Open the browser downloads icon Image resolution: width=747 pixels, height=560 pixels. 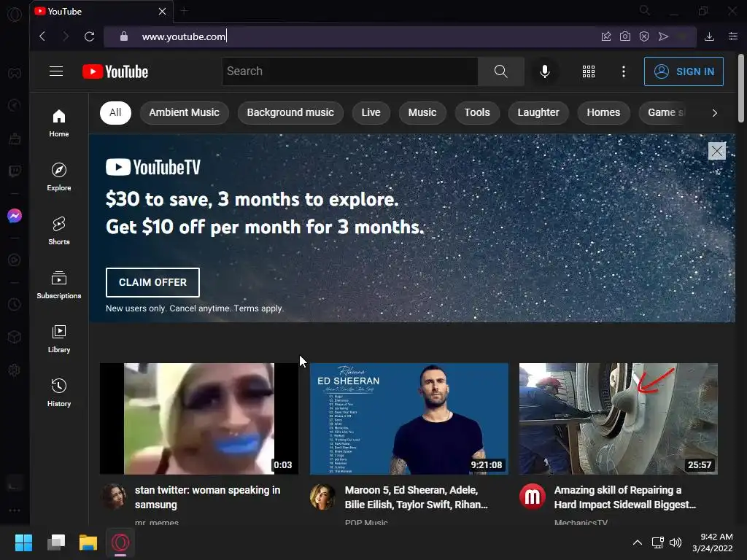(709, 36)
